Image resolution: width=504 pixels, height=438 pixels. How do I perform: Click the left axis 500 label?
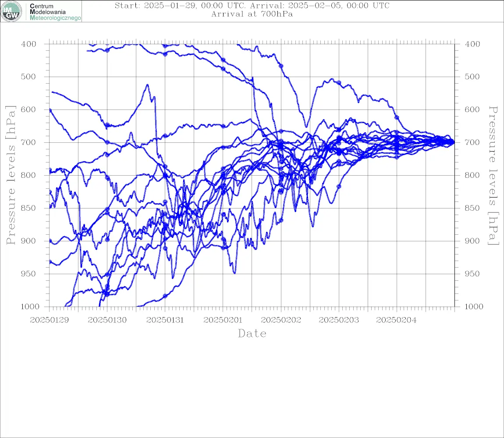click(x=28, y=77)
